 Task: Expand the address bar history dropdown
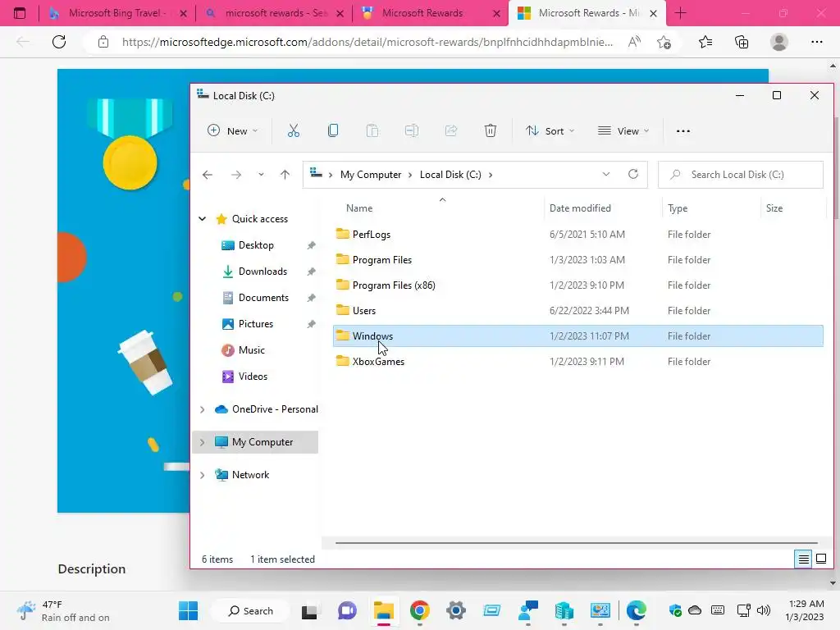[606, 174]
